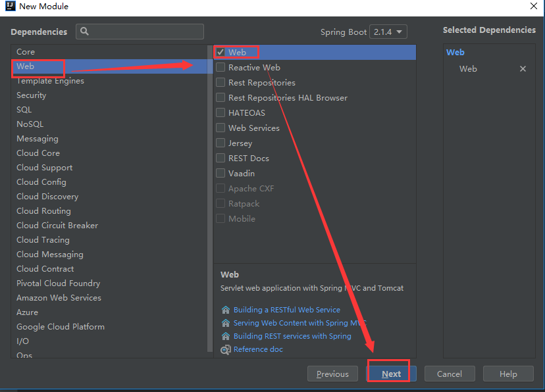The image size is (545, 392).
Task: Close the New Module window
Action: point(534,6)
